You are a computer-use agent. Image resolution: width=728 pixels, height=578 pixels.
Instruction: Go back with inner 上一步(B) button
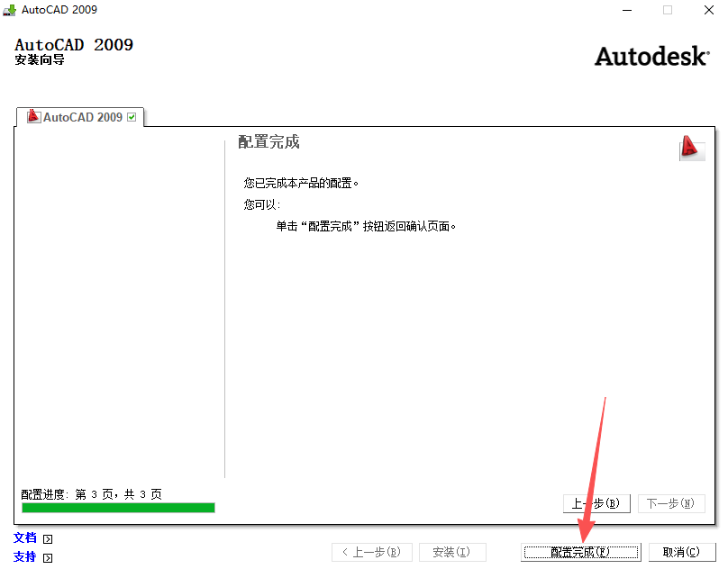pos(596,503)
